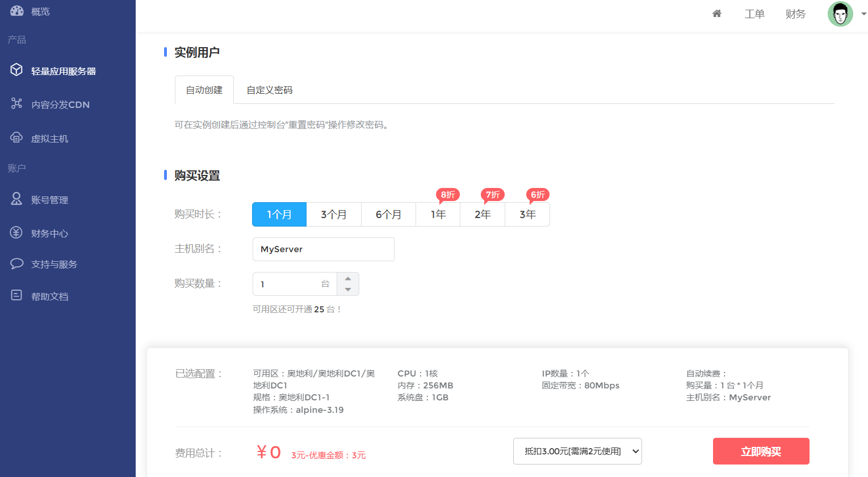This screenshot has height=477, width=868.
Task: Open 账号管理 account management
Action: click(51, 199)
